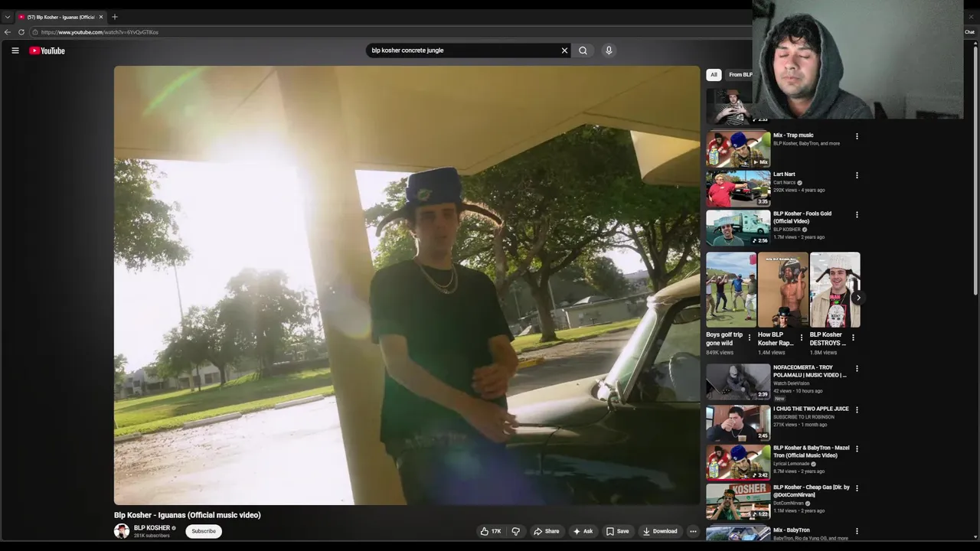980x551 pixels.
Task: Open How BLP Kosher Rap short thumbnail
Action: click(x=782, y=290)
